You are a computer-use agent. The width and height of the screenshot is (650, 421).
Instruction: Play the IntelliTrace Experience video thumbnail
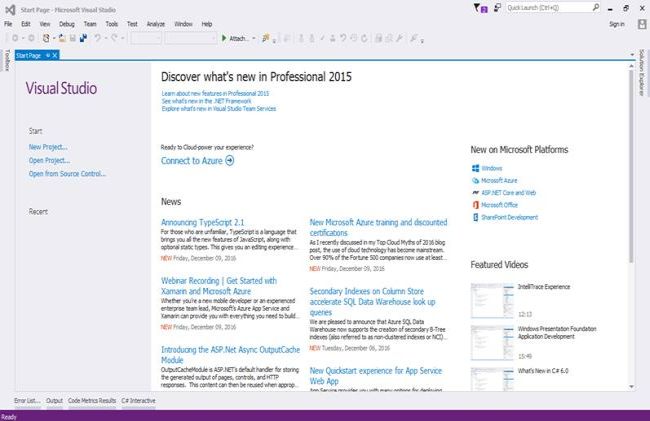[x=492, y=301]
